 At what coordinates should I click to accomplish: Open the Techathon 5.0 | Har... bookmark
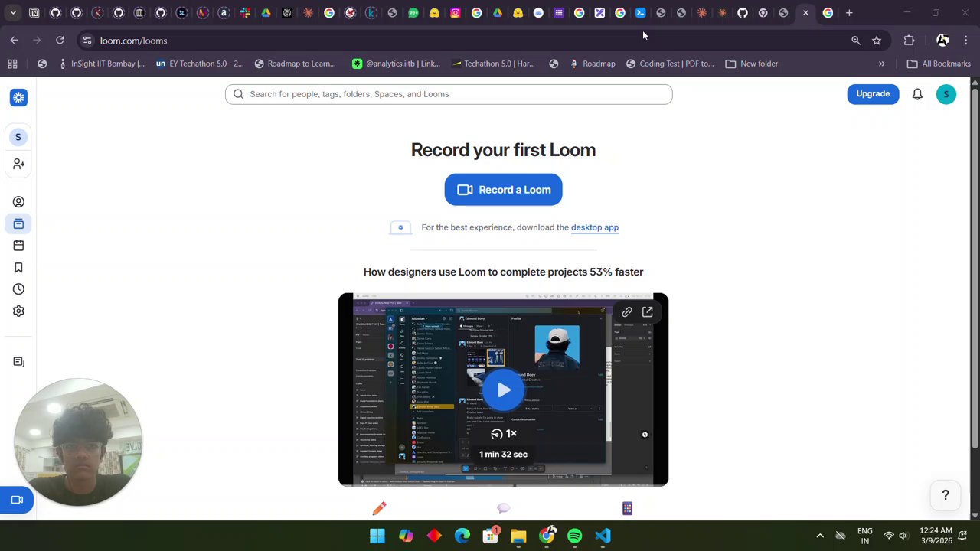[493, 64]
